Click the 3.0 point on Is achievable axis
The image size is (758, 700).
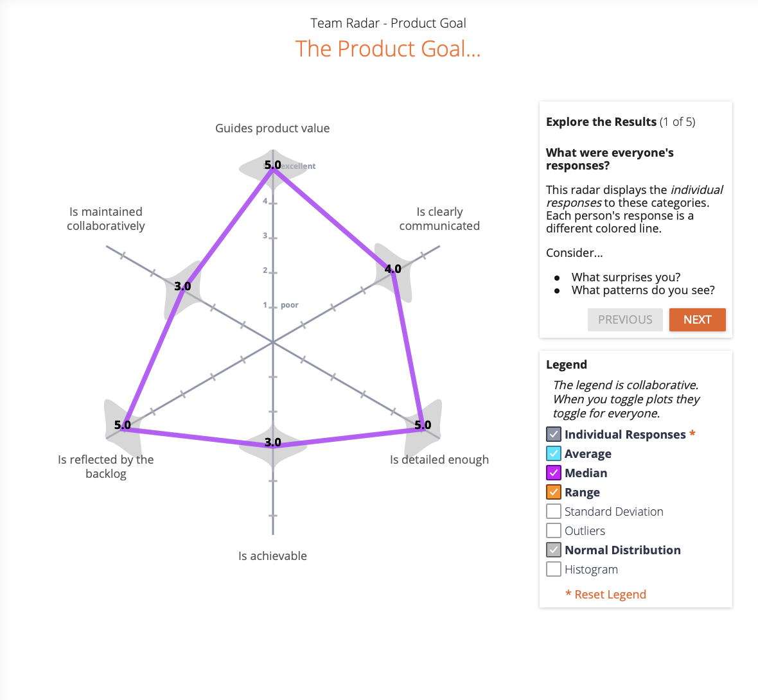pos(273,442)
